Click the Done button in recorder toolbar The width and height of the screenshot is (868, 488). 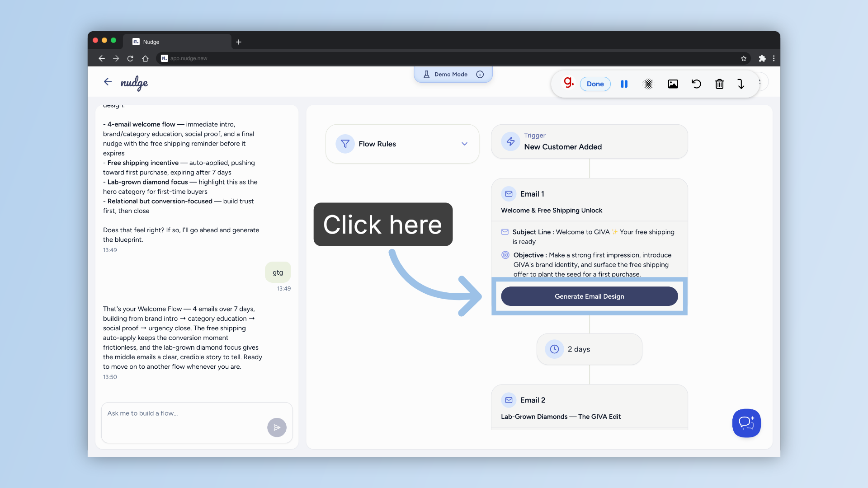(595, 84)
